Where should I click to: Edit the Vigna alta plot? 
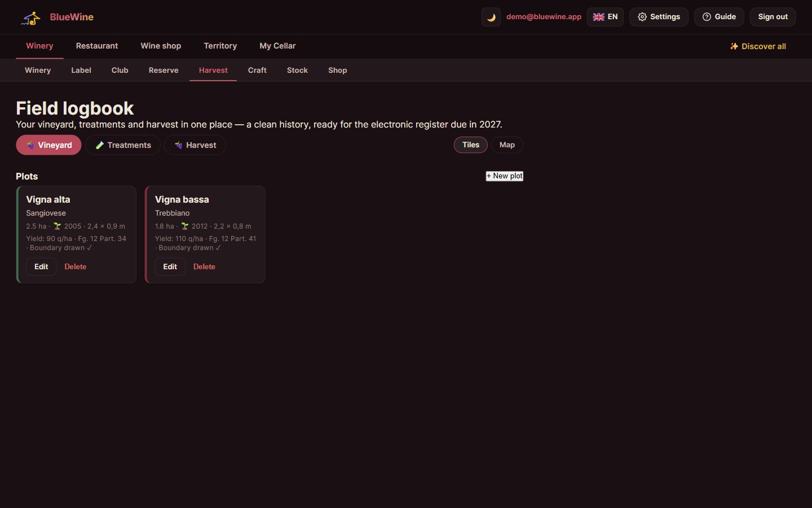click(x=41, y=266)
